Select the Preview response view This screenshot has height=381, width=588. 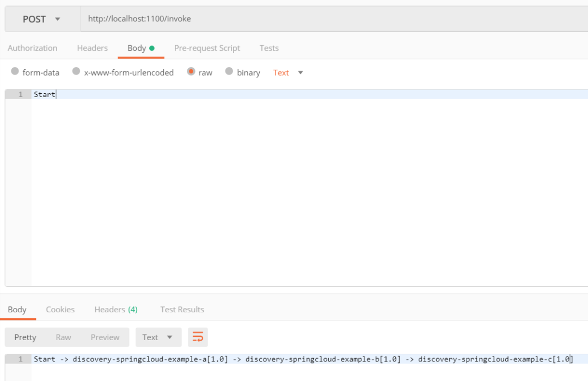pos(105,337)
